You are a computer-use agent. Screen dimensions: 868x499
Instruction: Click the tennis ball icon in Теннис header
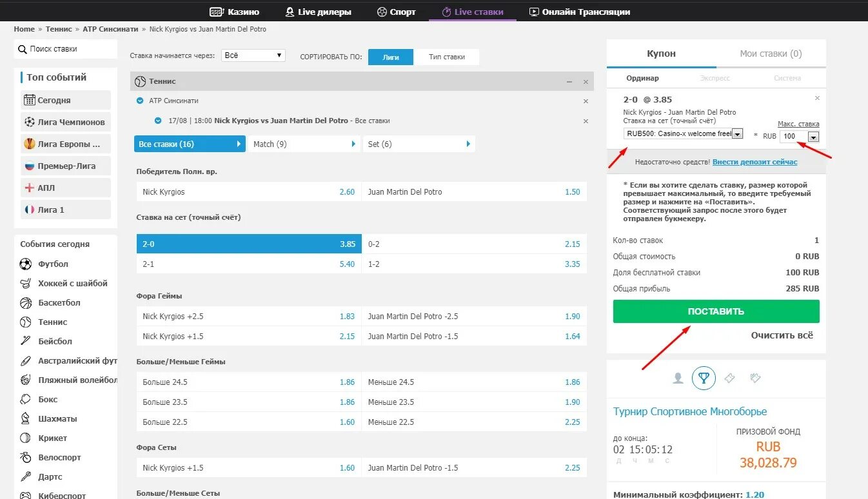[141, 81]
